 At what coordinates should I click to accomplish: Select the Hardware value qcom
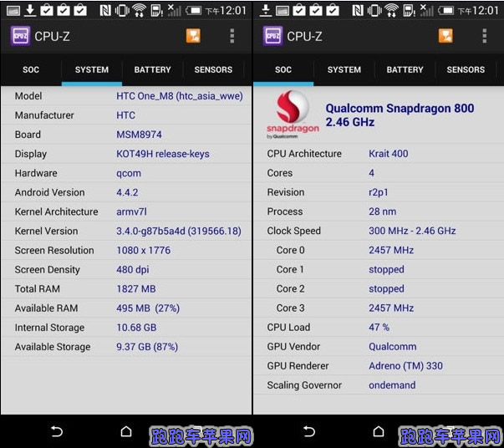(x=129, y=173)
